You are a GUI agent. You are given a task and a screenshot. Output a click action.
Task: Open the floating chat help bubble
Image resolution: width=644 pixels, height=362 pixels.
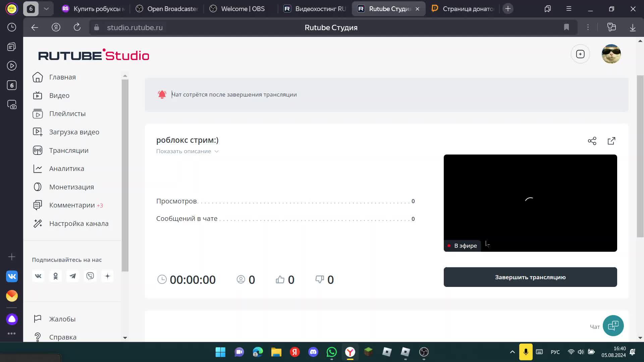point(613,325)
